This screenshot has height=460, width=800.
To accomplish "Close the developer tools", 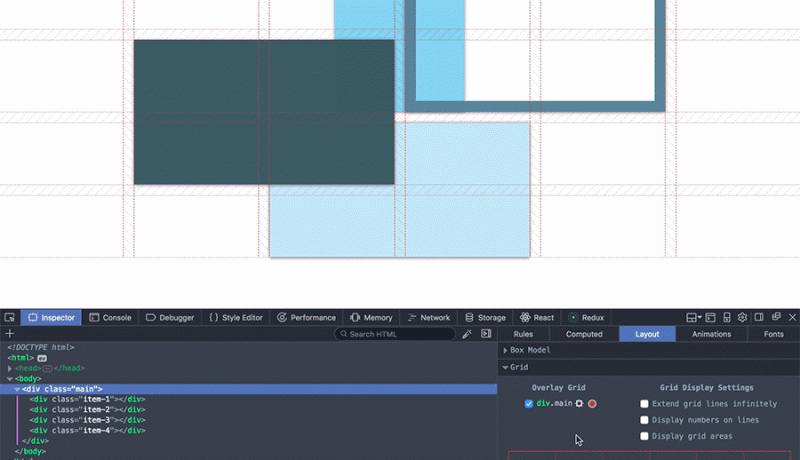I will [792, 317].
